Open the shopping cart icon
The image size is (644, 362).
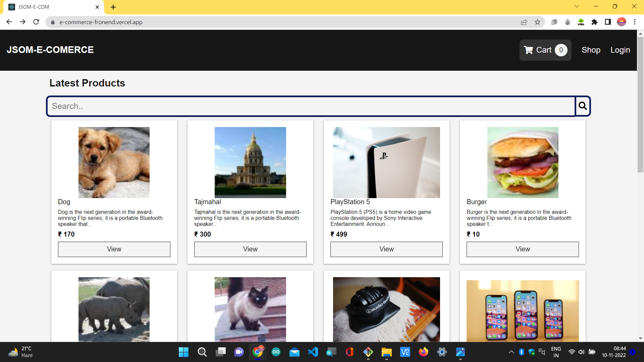click(529, 50)
